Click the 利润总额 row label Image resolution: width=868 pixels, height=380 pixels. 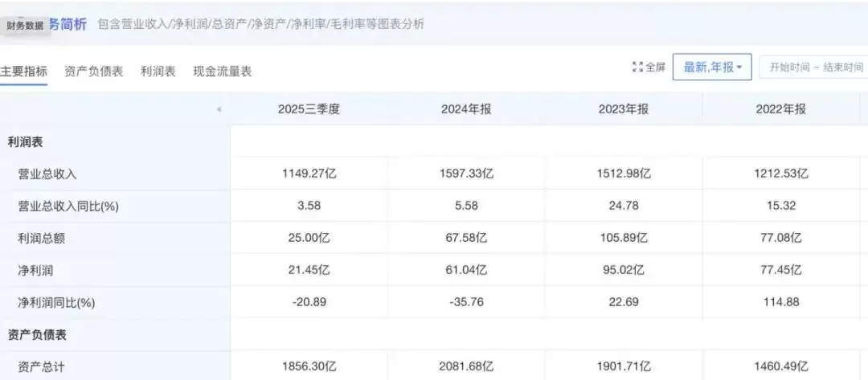point(41,238)
